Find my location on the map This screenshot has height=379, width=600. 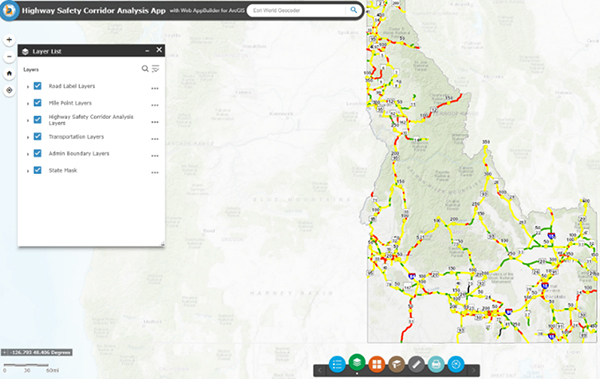tap(10, 90)
